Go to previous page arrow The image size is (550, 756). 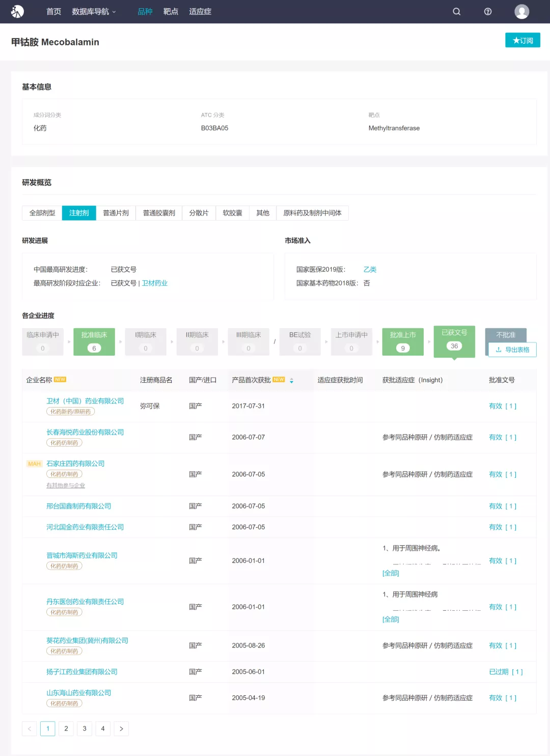point(30,728)
